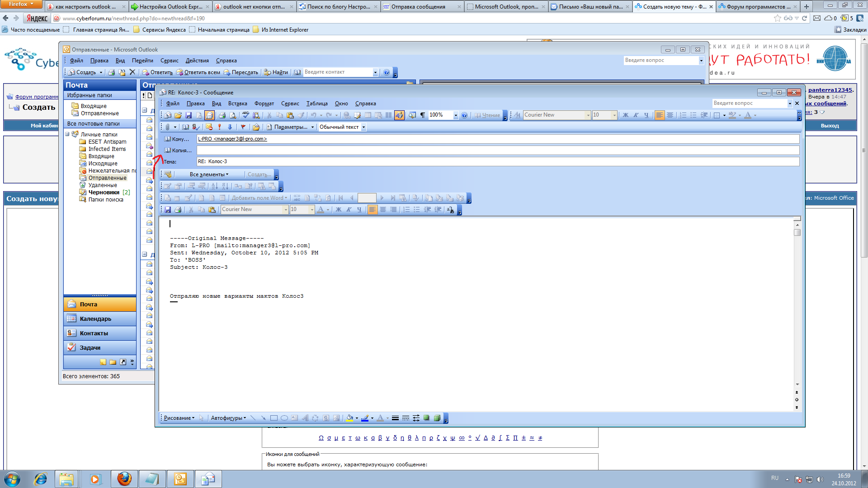Click the Firefox icon in Windows taskbar
The height and width of the screenshot is (488, 868).
(x=124, y=479)
